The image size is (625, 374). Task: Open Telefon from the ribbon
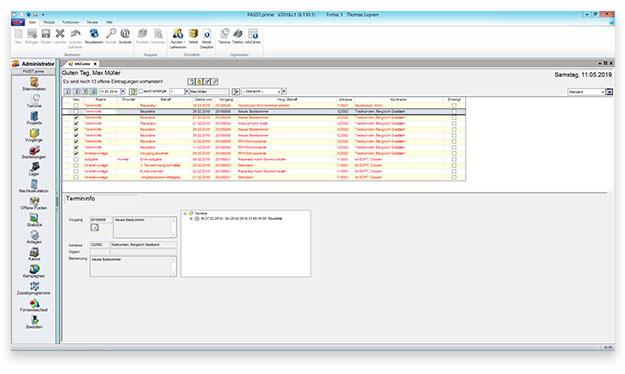tap(238, 36)
